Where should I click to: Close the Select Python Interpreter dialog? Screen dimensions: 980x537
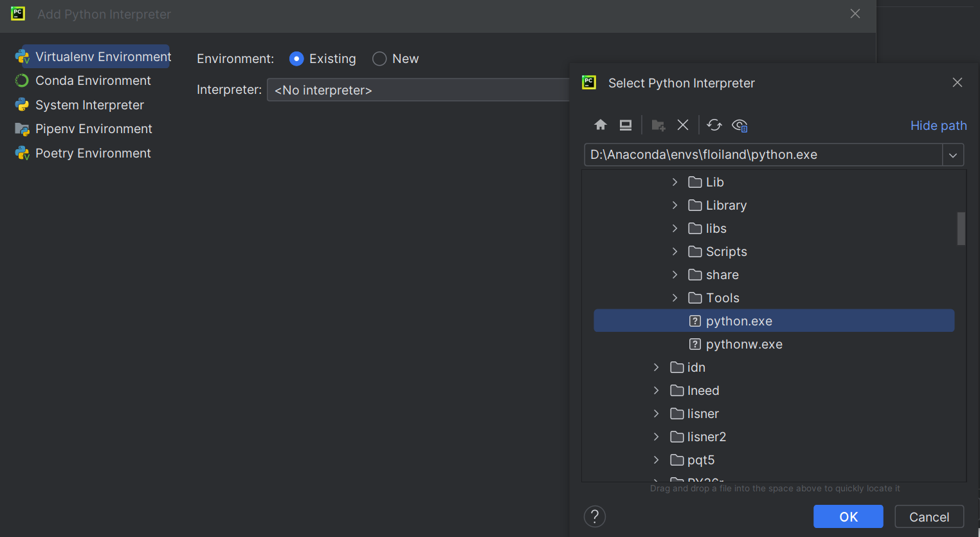pyautogui.click(x=957, y=82)
